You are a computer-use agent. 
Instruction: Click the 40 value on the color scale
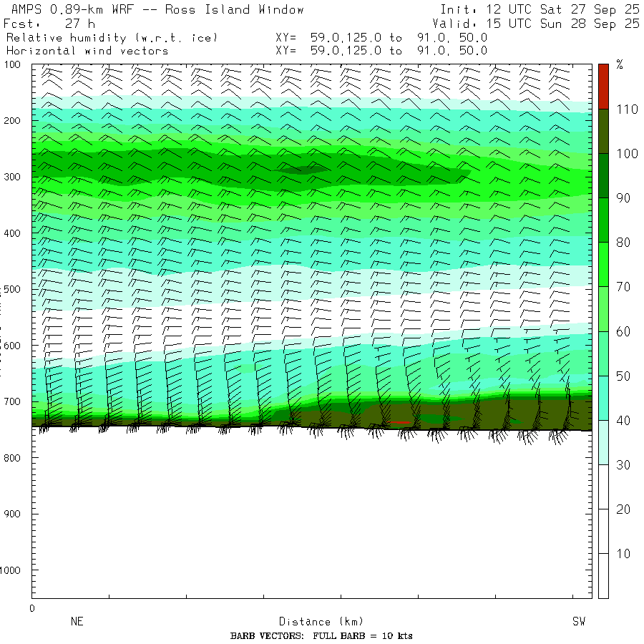point(623,420)
